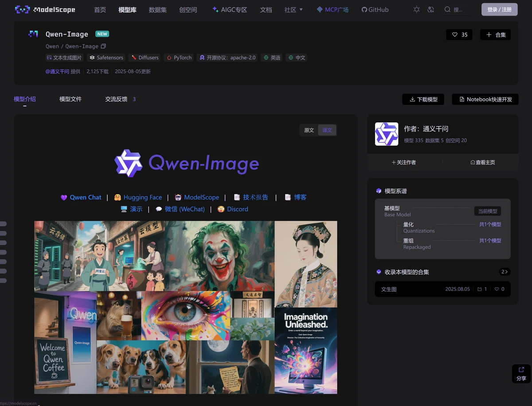532x406 pixels.
Task: Click the 合集 add button
Action: point(496,35)
